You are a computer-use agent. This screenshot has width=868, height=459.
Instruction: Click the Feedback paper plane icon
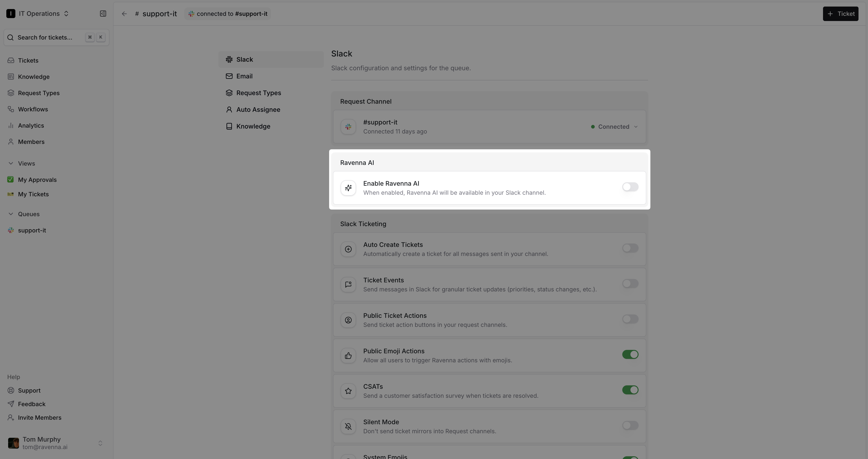click(x=11, y=404)
